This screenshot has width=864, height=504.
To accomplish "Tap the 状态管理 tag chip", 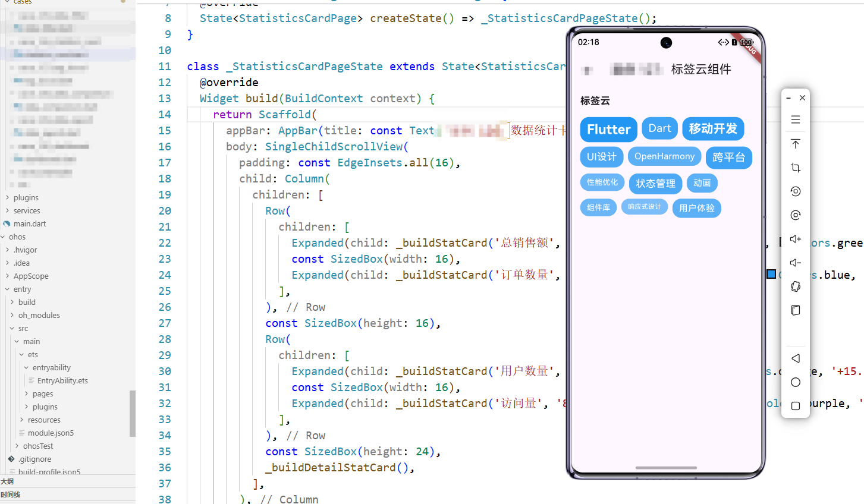I will coord(656,184).
